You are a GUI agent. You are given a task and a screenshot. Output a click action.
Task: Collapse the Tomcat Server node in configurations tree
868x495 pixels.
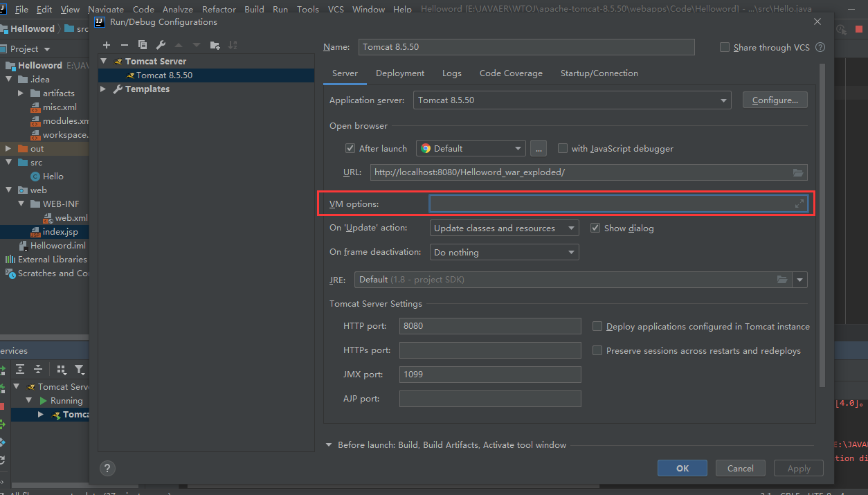click(x=104, y=62)
